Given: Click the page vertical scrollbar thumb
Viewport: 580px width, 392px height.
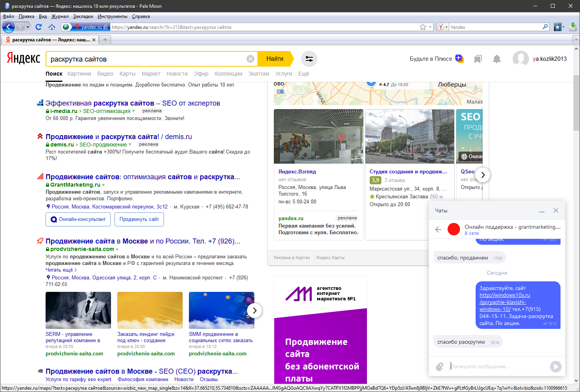Looking at the screenshot, I should point(576,103).
